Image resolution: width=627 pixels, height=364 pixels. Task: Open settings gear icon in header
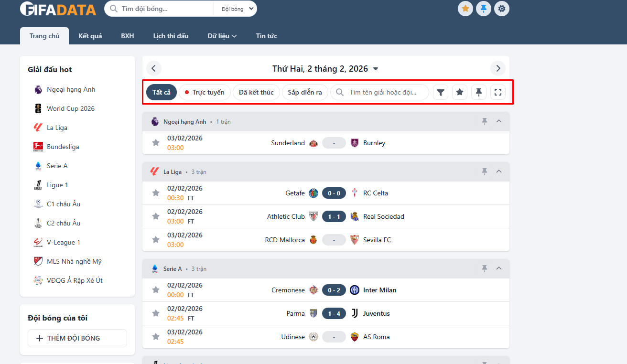coord(501,9)
